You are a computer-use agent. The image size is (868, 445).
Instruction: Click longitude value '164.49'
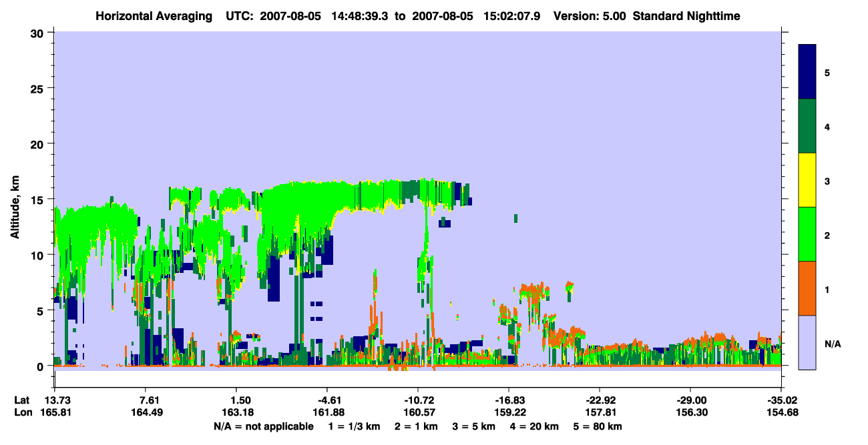(148, 412)
